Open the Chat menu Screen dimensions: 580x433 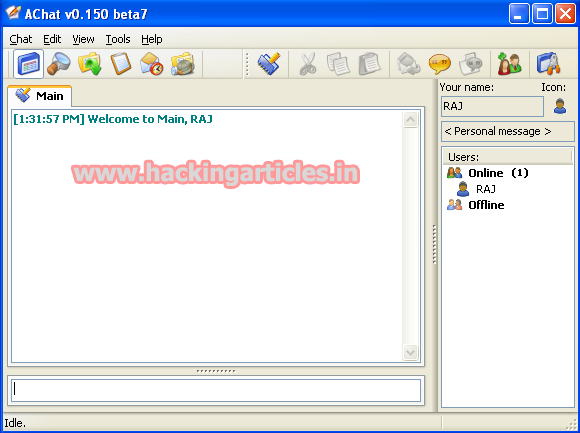21,39
